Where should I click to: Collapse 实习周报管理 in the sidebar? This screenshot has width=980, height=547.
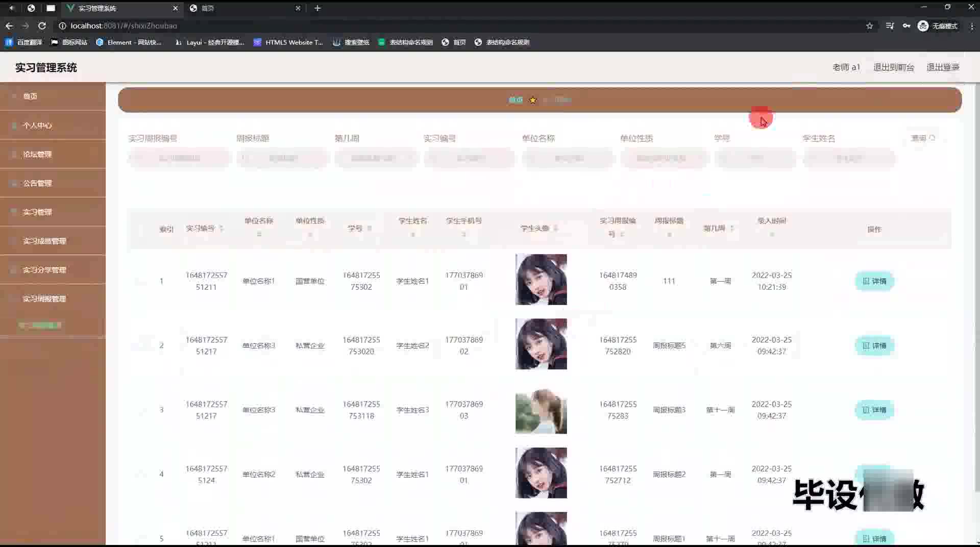53,299
